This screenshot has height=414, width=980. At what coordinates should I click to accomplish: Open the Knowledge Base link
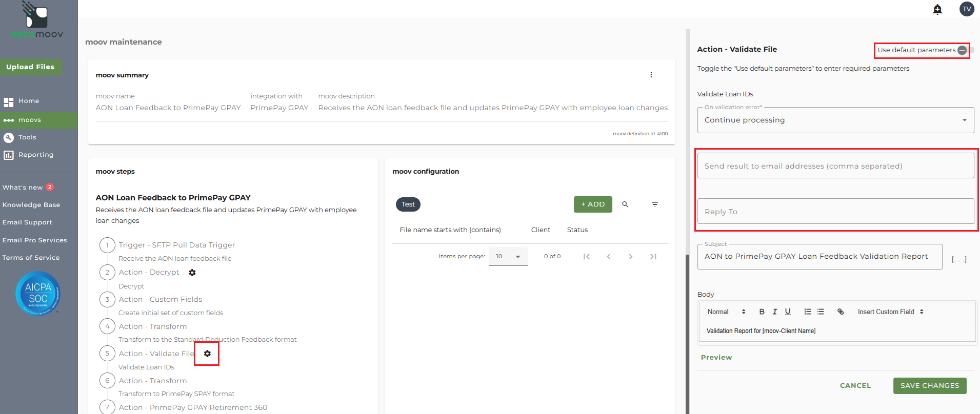31,205
